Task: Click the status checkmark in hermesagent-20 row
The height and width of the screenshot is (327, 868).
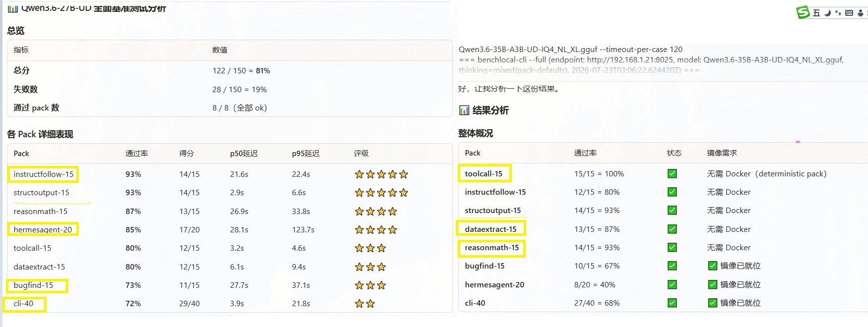Action: [672, 285]
